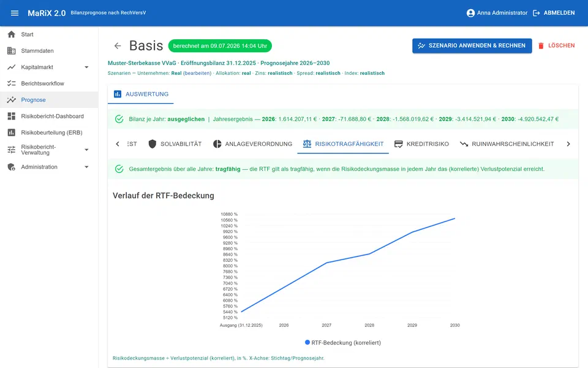Click the Anna Administrator account icon

point(470,13)
